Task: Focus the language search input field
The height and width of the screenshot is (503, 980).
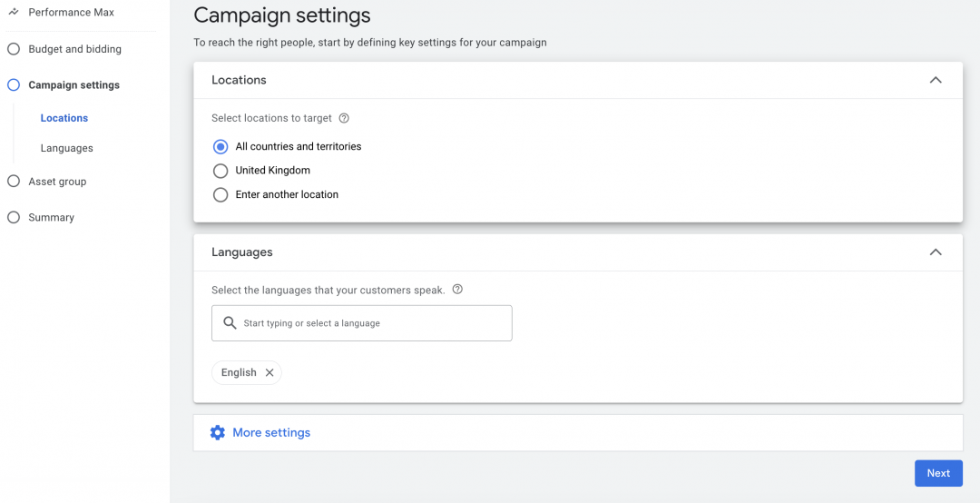Action: click(x=372, y=323)
